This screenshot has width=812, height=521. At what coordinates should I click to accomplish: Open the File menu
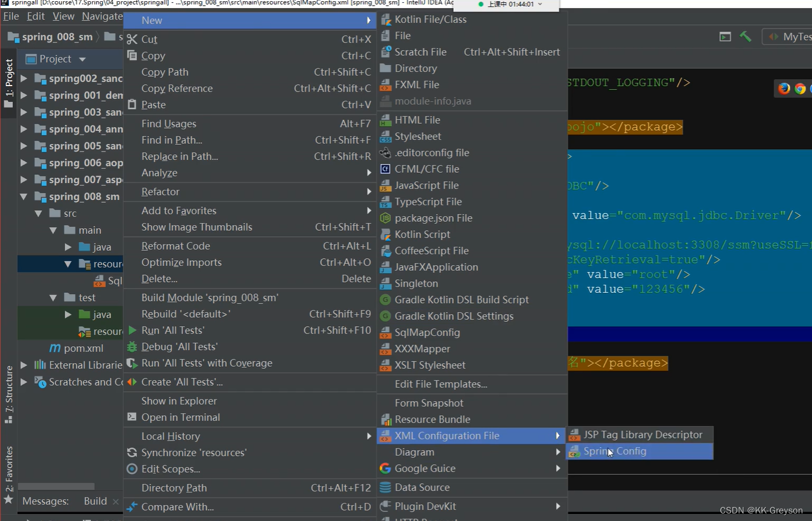click(11, 16)
